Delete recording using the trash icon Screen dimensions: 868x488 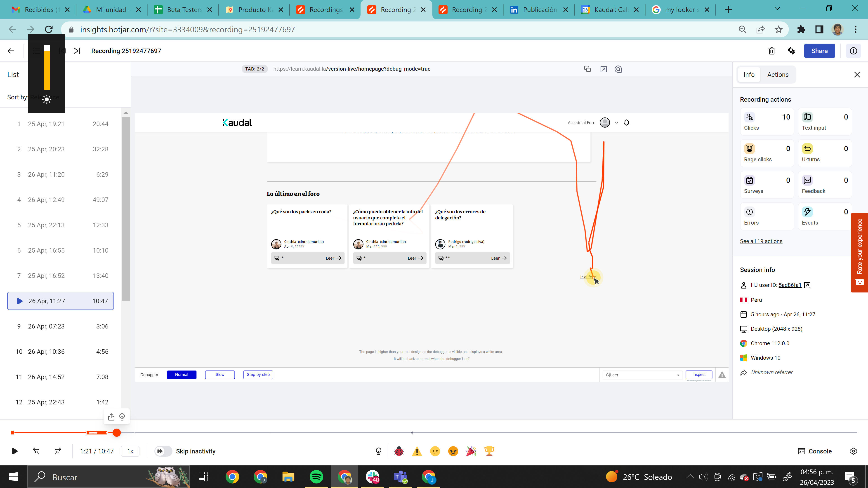tap(771, 51)
